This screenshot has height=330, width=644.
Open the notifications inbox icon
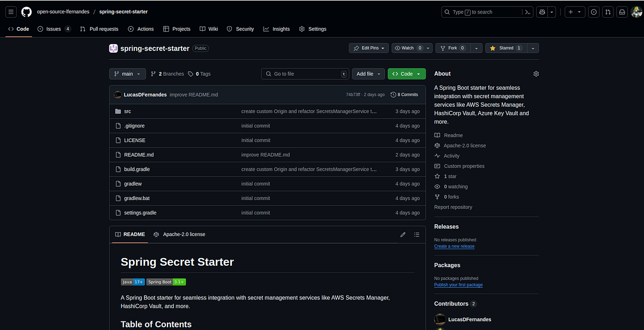pyautogui.click(x=621, y=12)
